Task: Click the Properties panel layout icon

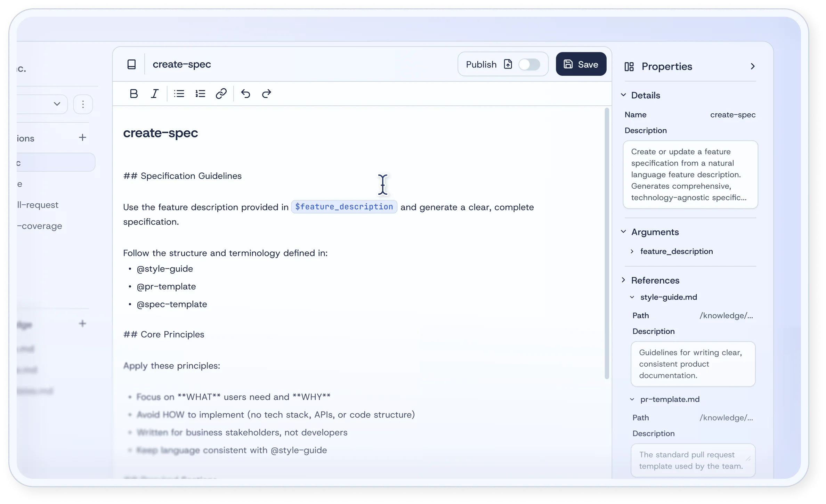Action: click(x=629, y=66)
